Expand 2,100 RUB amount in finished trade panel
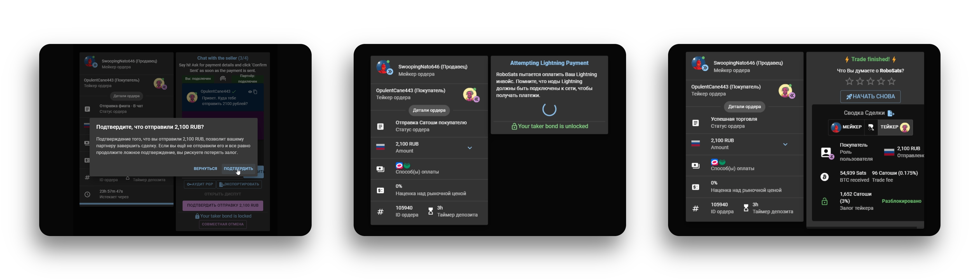The image size is (980, 280). pyautogui.click(x=785, y=144)
